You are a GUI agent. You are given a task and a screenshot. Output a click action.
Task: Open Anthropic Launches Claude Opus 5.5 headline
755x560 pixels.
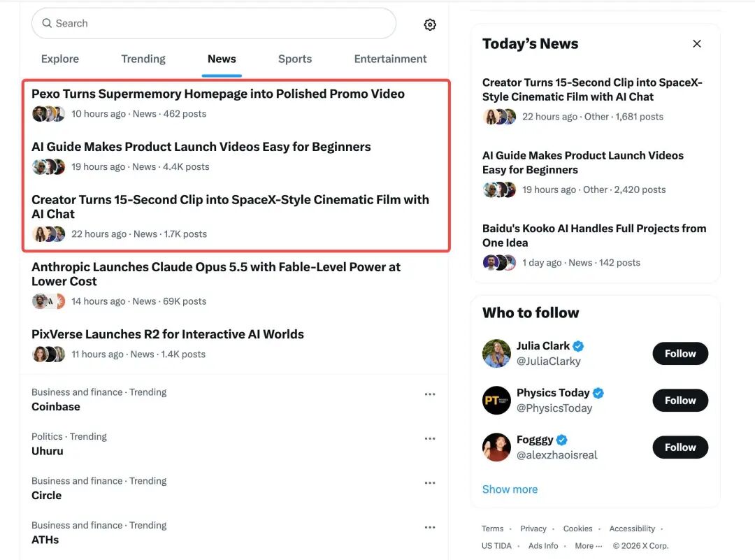[x=216, y=274]
